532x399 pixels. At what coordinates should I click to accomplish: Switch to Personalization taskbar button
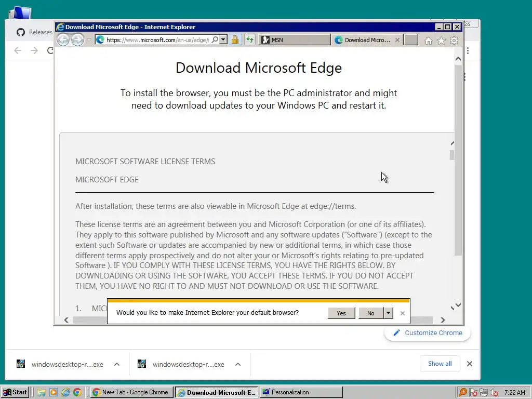(301, 392)
